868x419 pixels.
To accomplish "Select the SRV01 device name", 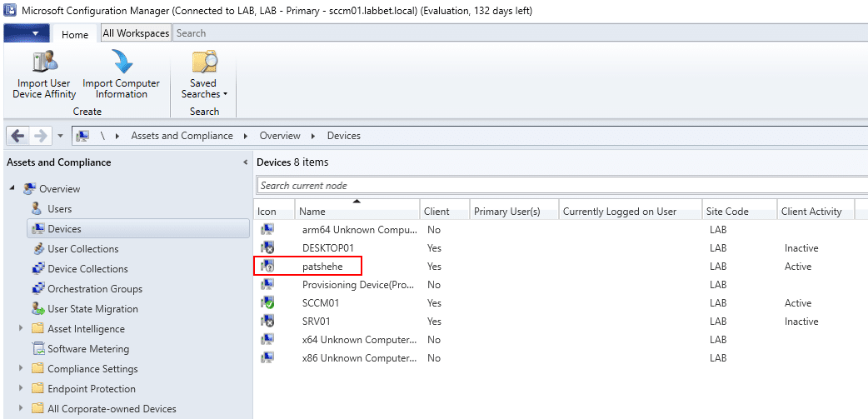I will [x=316, y=321].
